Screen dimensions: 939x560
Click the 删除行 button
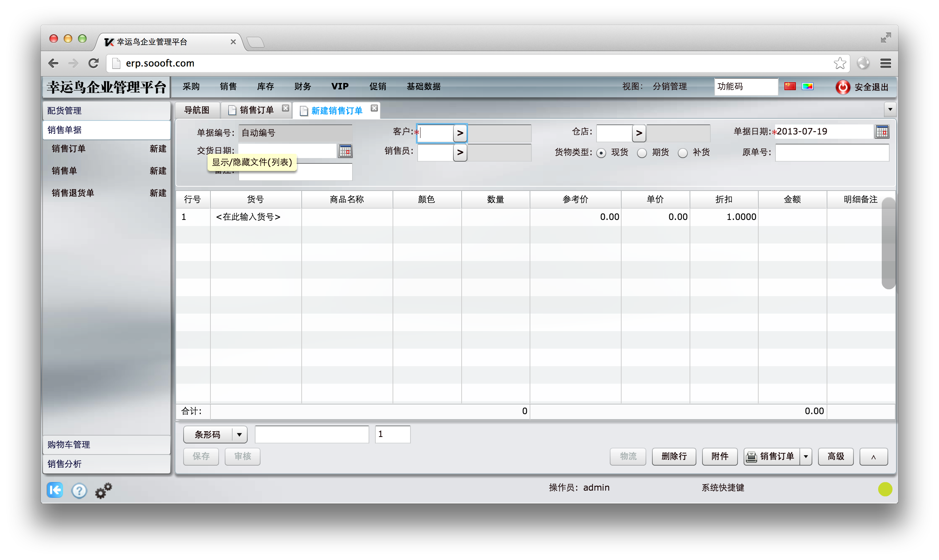pyautogui.click(x=674, y=457)
